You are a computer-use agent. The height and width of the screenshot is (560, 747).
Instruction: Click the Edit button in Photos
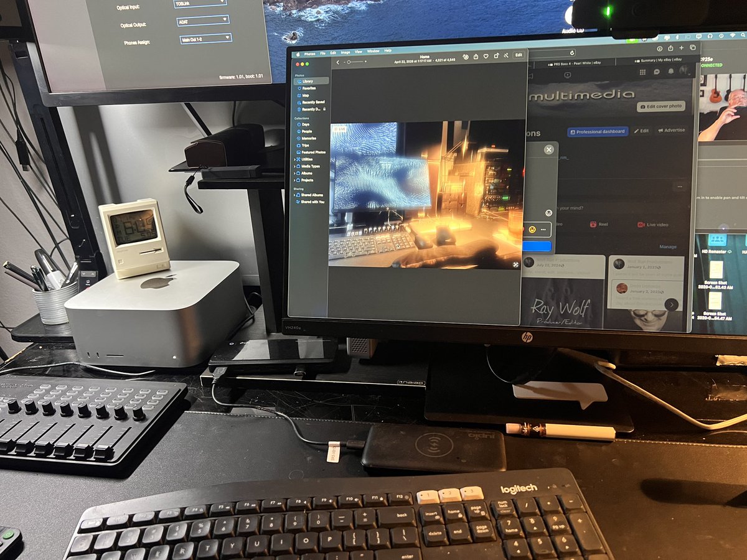point(519,55)
